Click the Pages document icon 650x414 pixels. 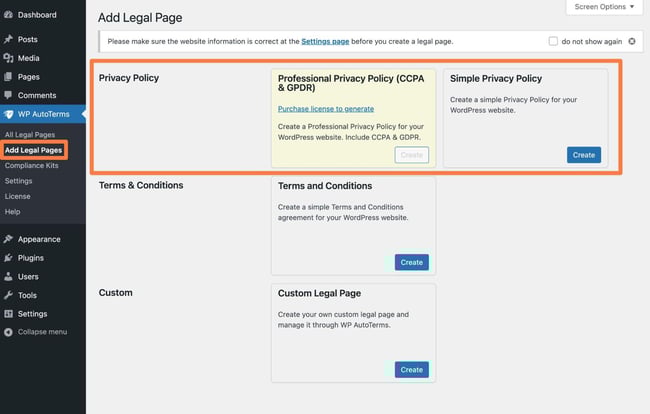coord(8,77)
